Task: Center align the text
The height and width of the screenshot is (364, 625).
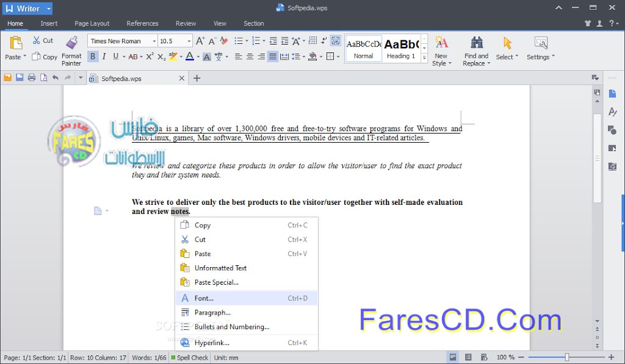Action: (x=250, y=57)
